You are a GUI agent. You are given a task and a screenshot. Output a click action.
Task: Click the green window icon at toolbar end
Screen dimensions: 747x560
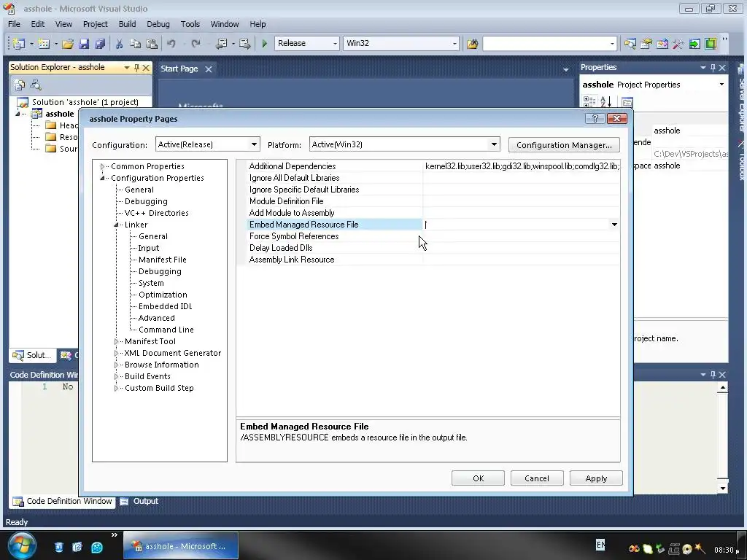point(711,44)
